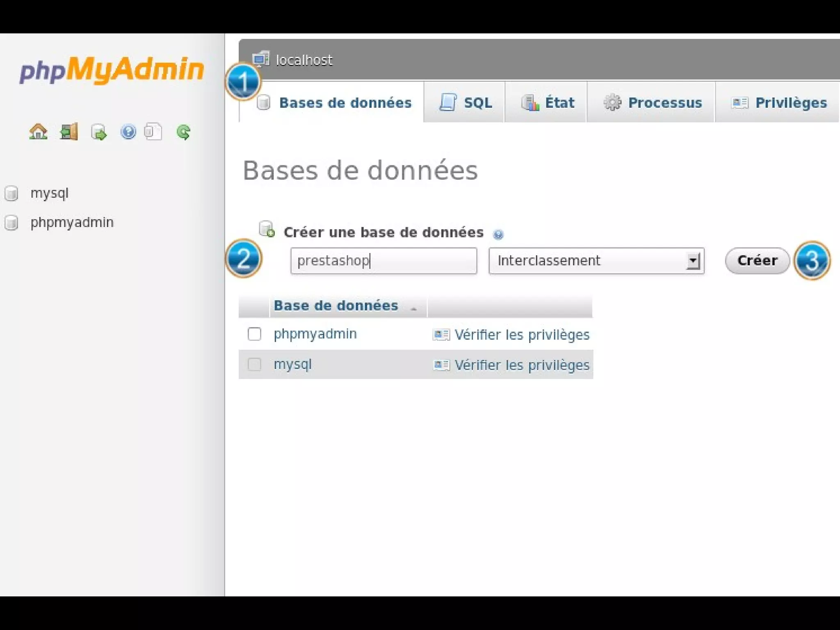This screenshot has height=630, width=840.
Task: Open the État tab
Action: (546, 102)
